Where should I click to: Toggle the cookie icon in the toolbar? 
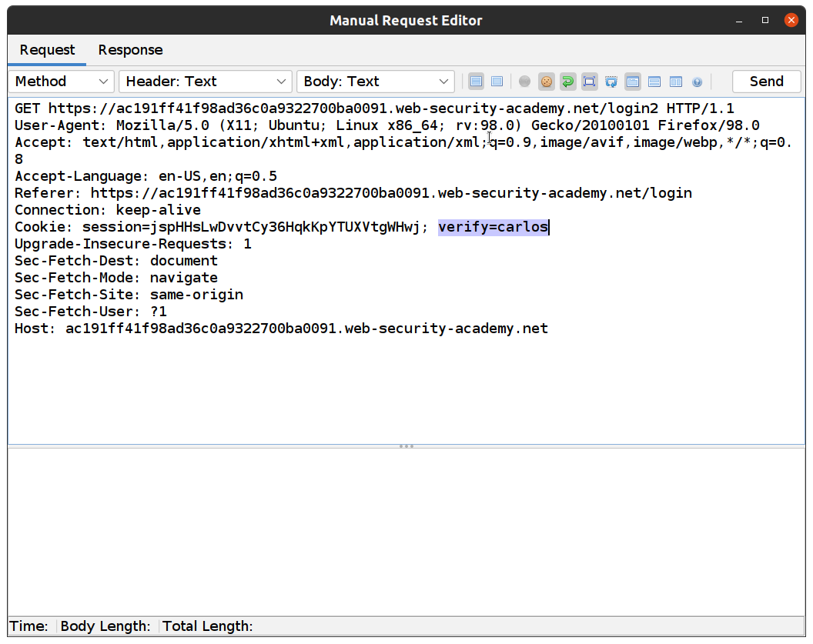(x=547, y=82)
